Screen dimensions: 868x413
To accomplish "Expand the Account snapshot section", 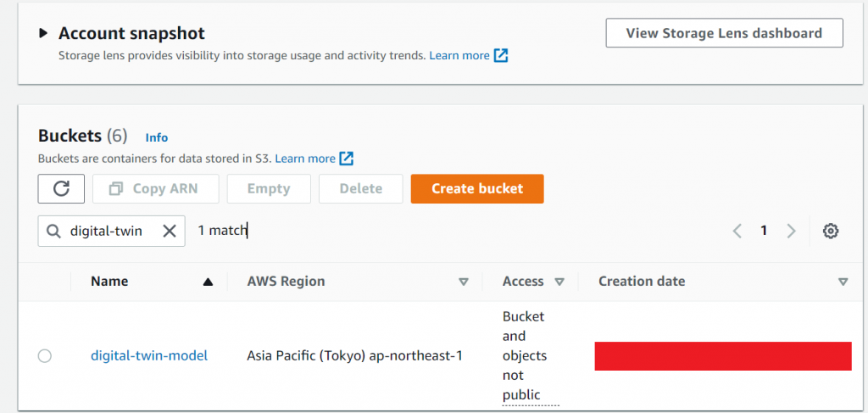I will (x=43, y=34).
